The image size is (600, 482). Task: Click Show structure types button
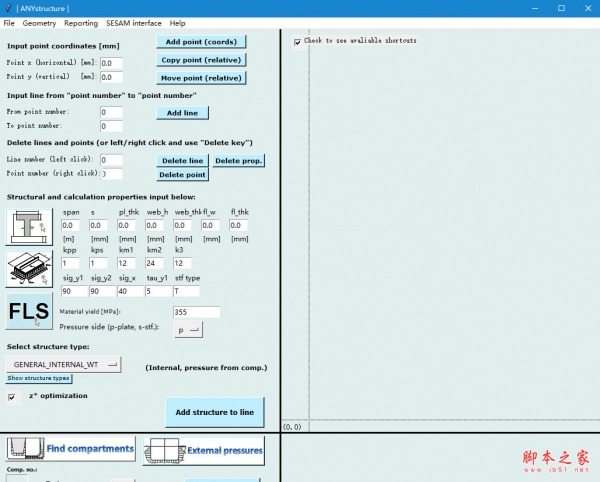coord(39,378)
